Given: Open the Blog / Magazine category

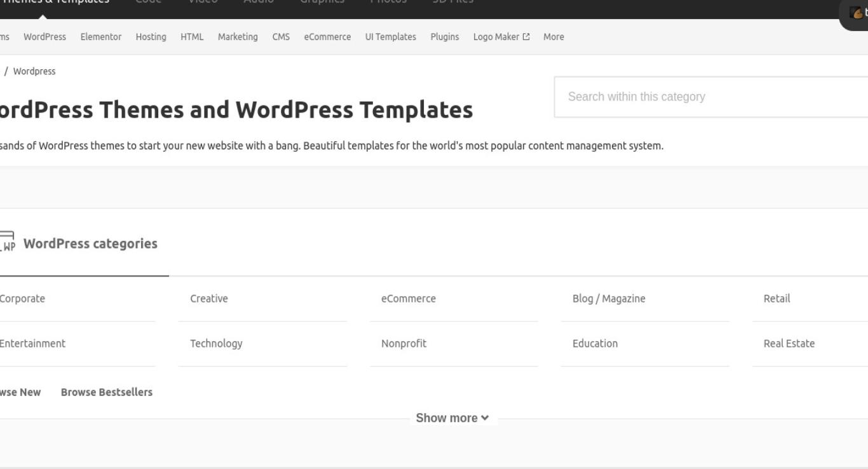Looking at the screenshot, I should (x=609, y=299).
